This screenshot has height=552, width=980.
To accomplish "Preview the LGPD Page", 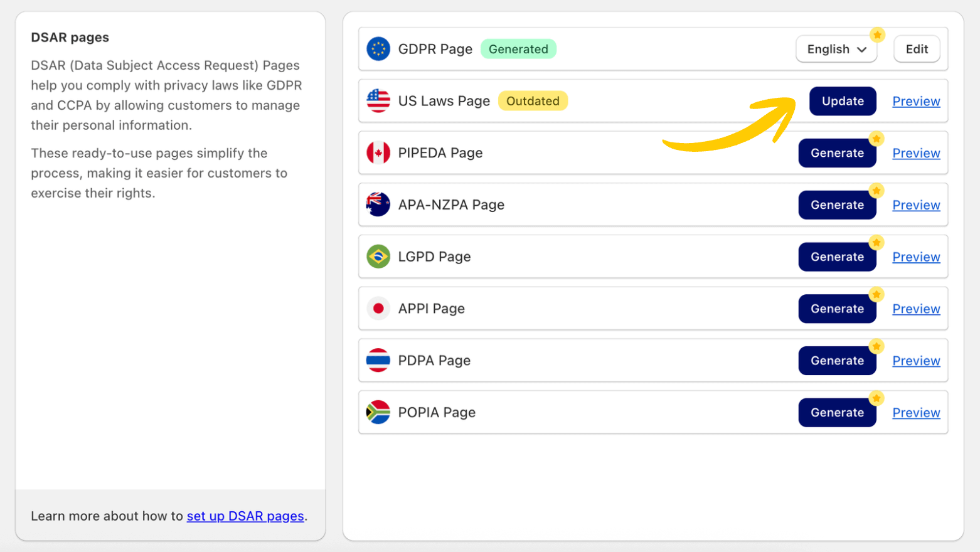I will coord(916,257).
